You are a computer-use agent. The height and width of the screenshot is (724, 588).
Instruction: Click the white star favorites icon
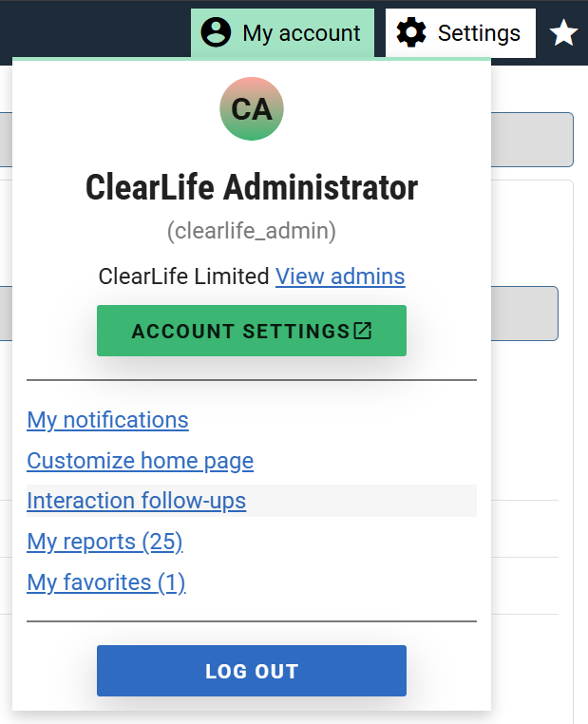click(563, 34)
